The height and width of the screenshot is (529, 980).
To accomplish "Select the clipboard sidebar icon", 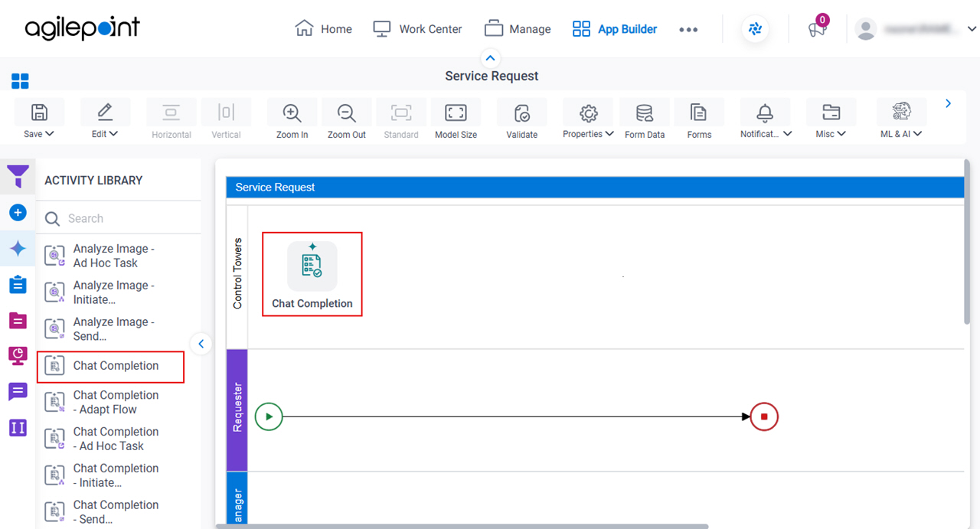I will [x=18, y=284].
